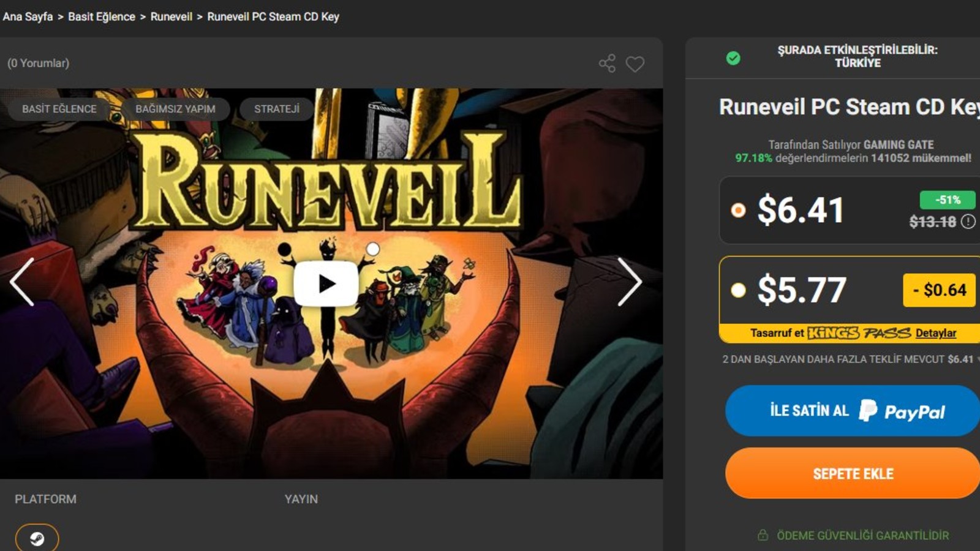Open the BASİT EĞLENCE genre tag
The image size is (980, 551).
point(59,109)
